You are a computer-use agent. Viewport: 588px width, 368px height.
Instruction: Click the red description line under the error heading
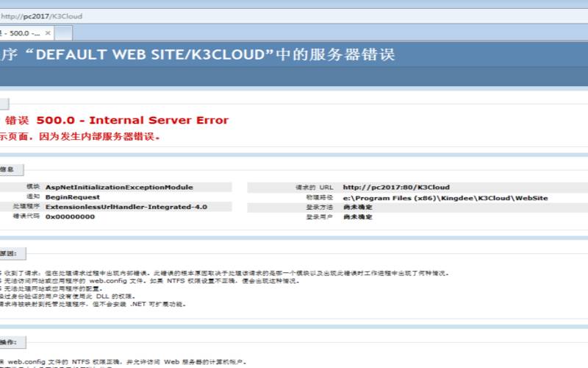click(x=80, y=137)
